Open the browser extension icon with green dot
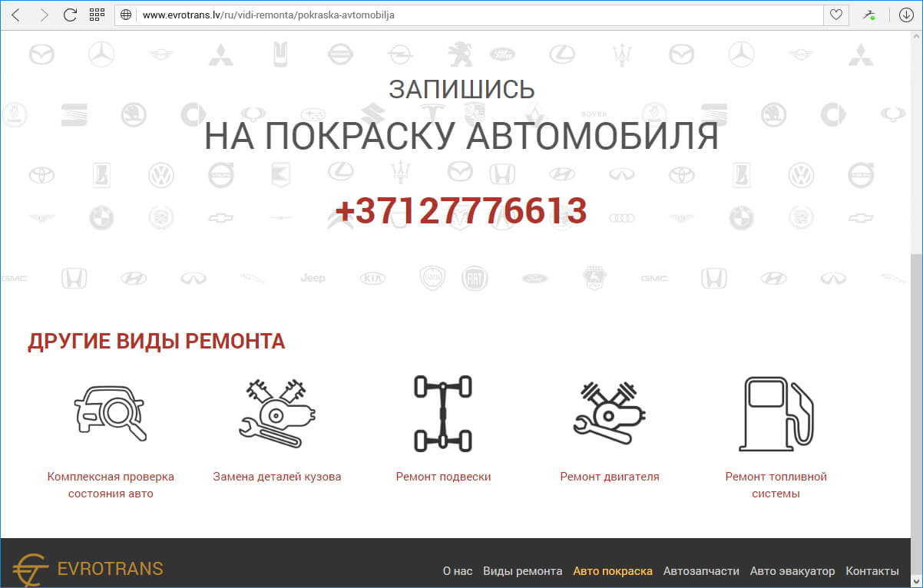Image resolution: width=923 pixels, height=588 pixels. tap(869, 15)
